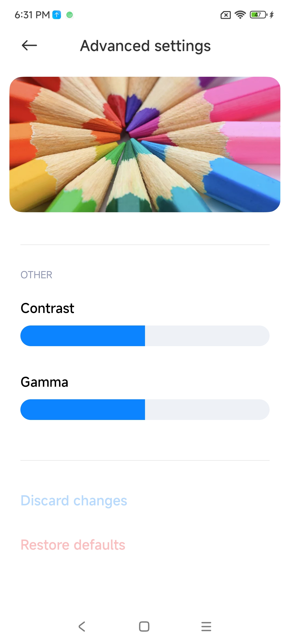Image resolution: width=290 pixels, height=644 pixels.
Task: Tap Discard changes
Action: [x=74, y=501]
